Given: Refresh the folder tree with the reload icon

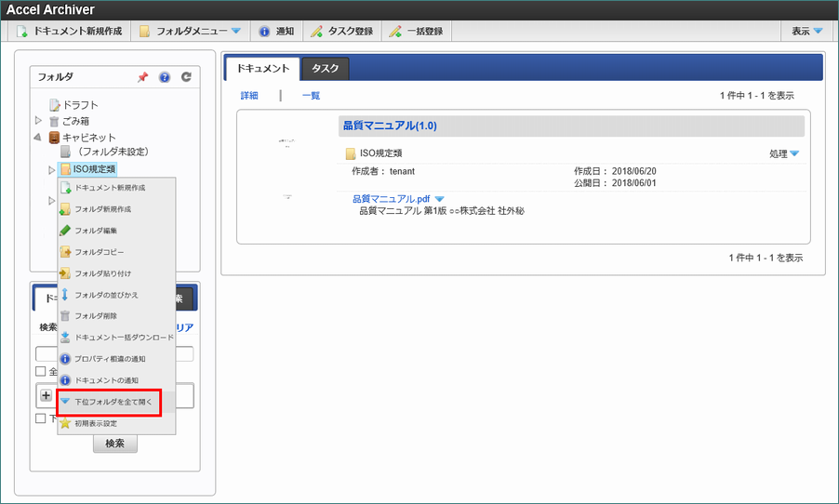Looking at the screenshot, I should pyautogui.click(x=186, y=78).
